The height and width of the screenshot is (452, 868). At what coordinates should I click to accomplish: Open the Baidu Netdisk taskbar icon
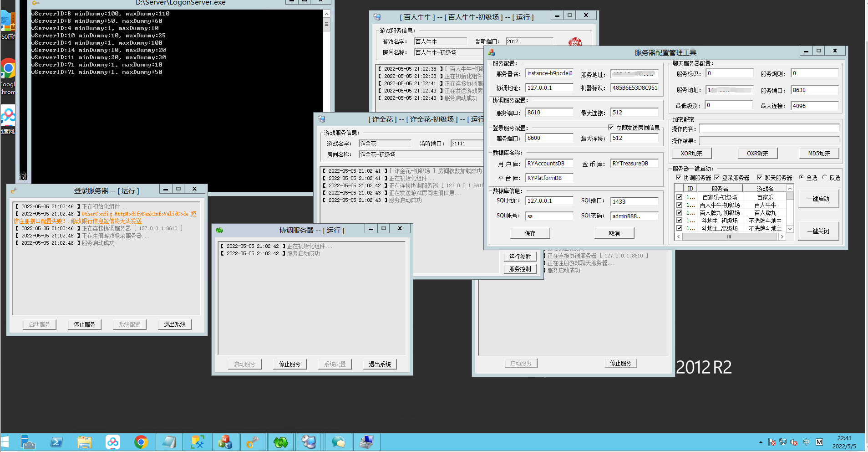point(113,442)
